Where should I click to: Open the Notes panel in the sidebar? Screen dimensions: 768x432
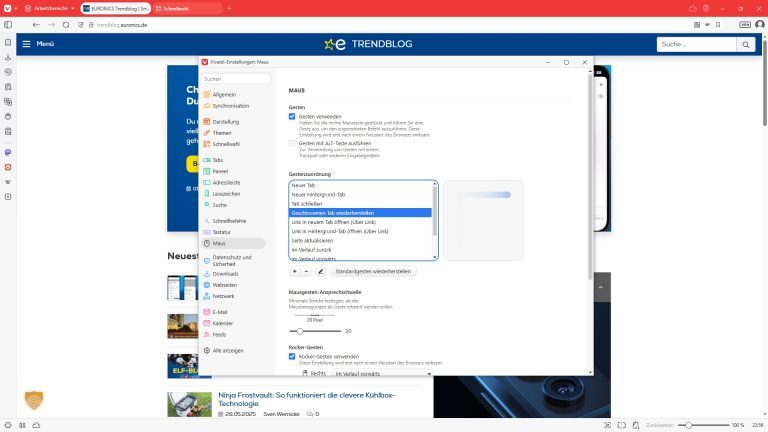pyautogui.click(x=8, y=87)
